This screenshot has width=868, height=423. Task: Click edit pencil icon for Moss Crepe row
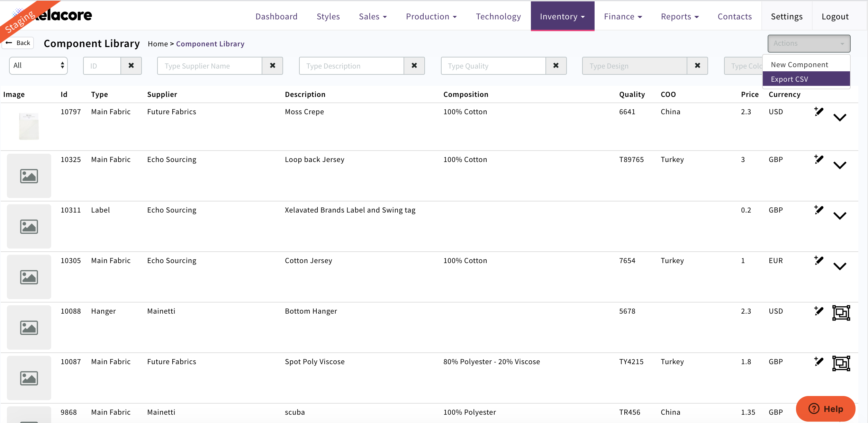click(819, 112)
